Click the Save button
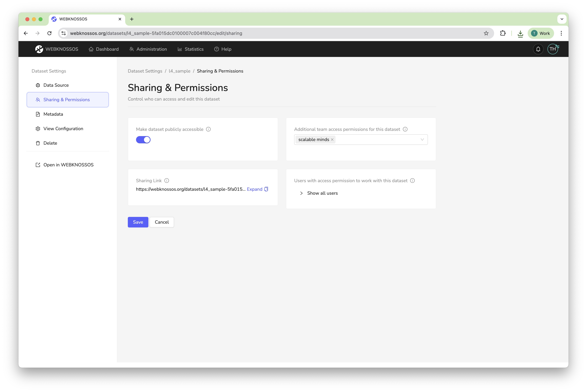Image resolution: width=587 pixels, height=392 pixels. click(138, 222)
